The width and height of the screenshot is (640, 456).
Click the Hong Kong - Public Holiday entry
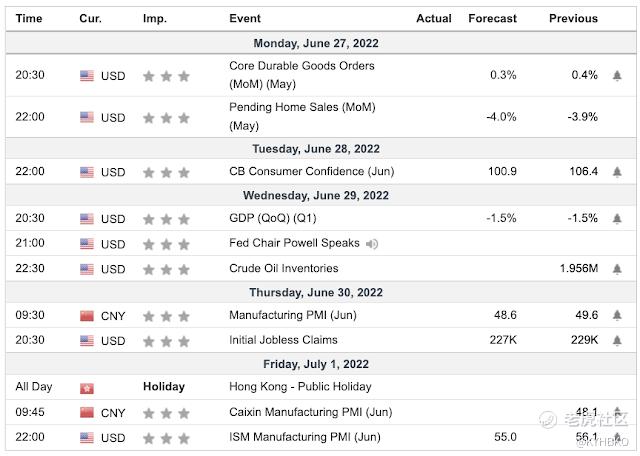tap(300, 387)
